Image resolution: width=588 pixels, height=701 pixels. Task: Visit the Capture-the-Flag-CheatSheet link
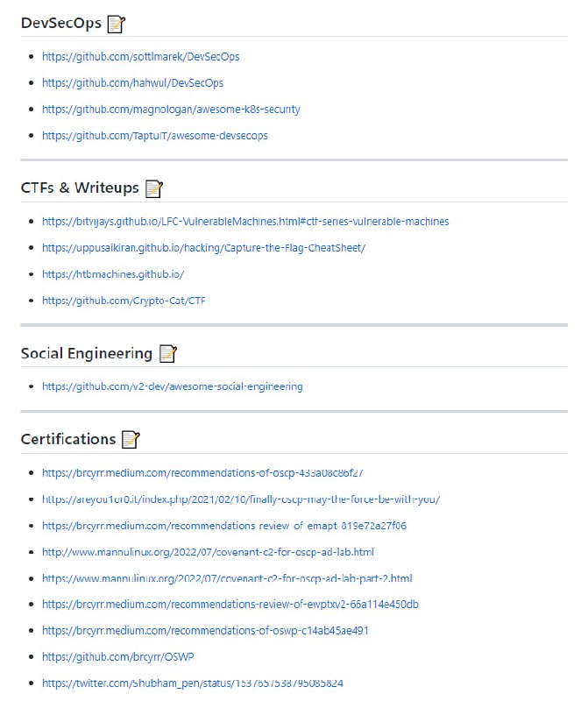point(203,247)
